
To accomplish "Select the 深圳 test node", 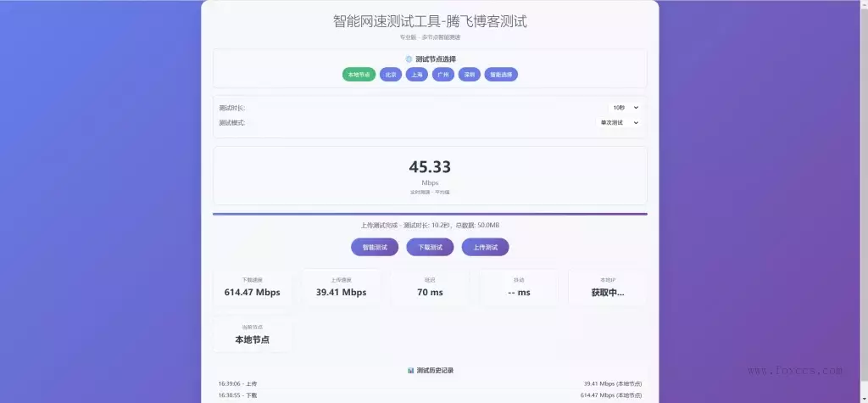I will point(470,75).
